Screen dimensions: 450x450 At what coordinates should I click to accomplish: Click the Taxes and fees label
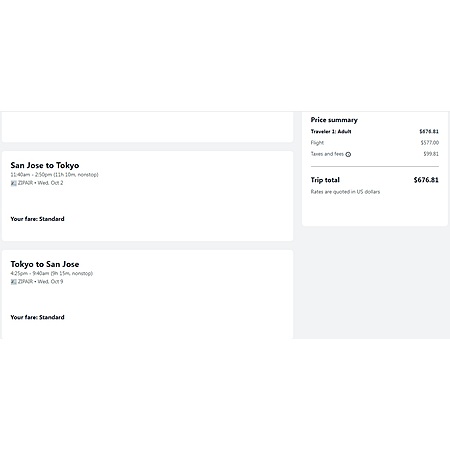[327, 154]
